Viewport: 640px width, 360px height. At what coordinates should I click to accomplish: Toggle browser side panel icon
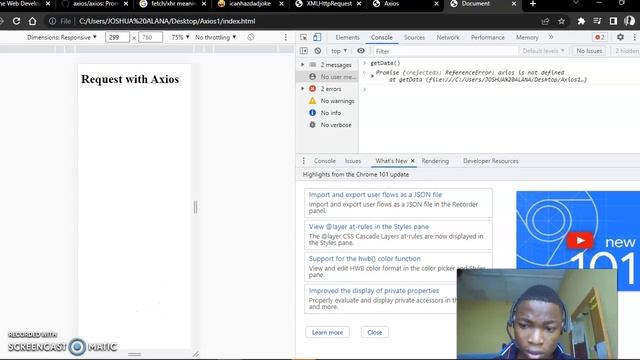click(x=613, y=21)
